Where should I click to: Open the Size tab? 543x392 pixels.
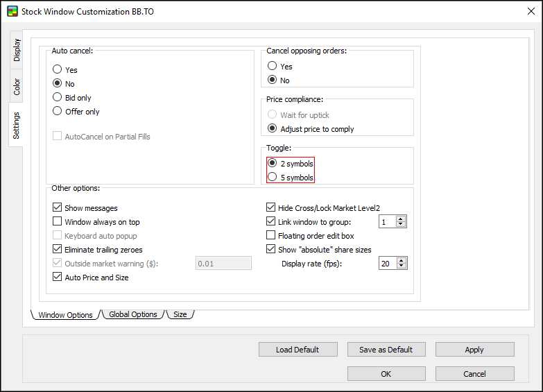point(180,314)
